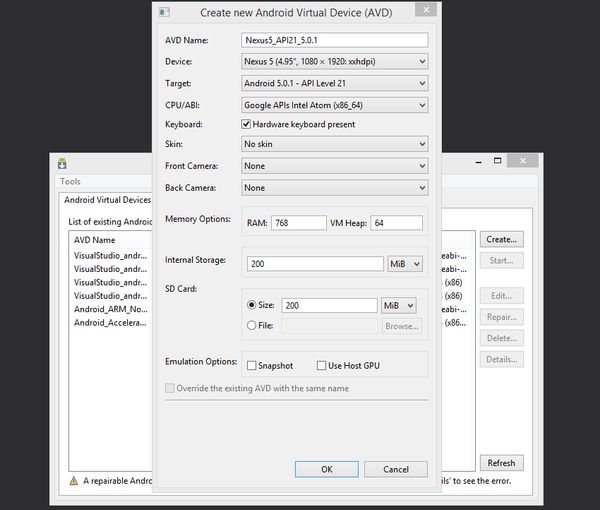Uncheck Hardware keyboard present checkbox
The width and height of the screenshot is (600, 510).
tap(246, 124)
